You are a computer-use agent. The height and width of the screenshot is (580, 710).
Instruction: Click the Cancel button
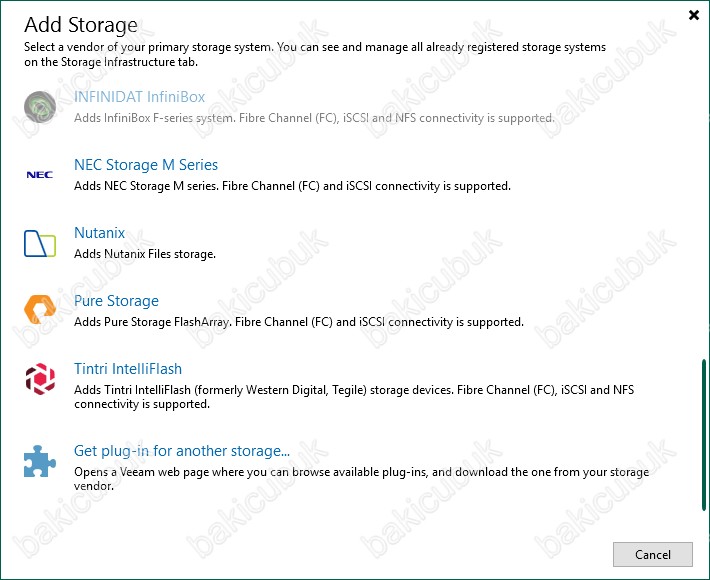click(x=652, y=554)
